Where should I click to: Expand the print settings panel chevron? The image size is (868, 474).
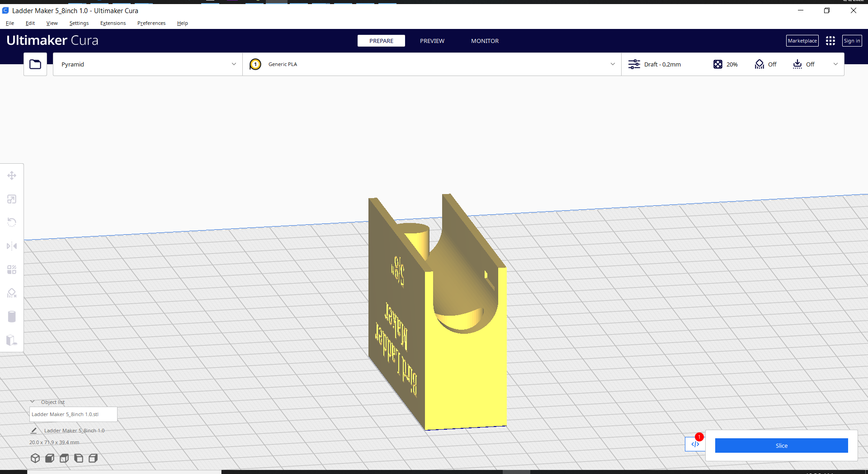click(x=835, y=64)
